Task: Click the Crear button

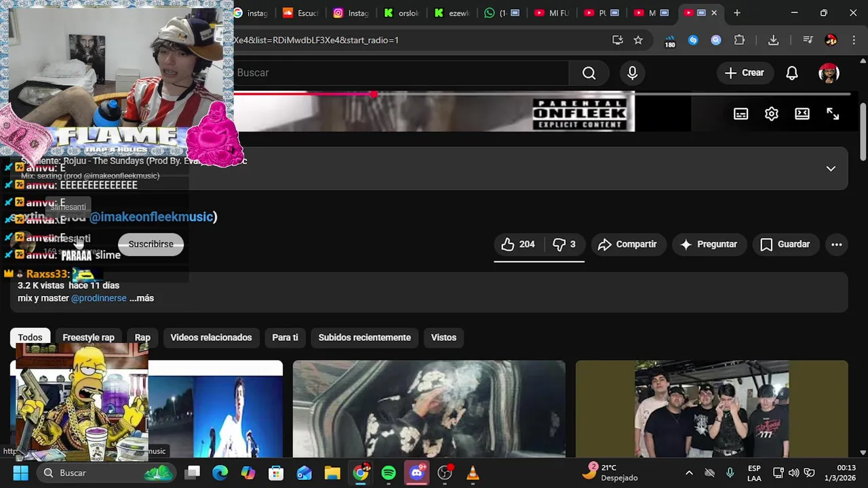Action: pos(745,73)
